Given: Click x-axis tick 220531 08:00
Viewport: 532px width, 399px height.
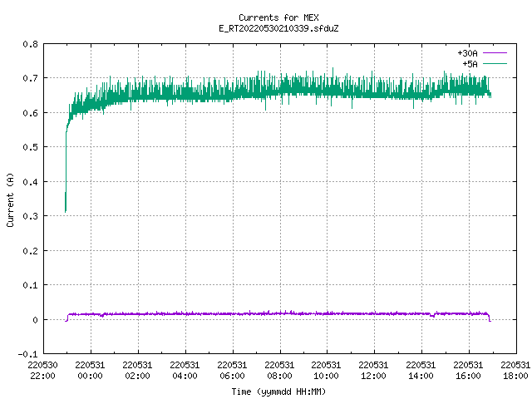Looking at the screenshot, I should (x=279, y=370).
